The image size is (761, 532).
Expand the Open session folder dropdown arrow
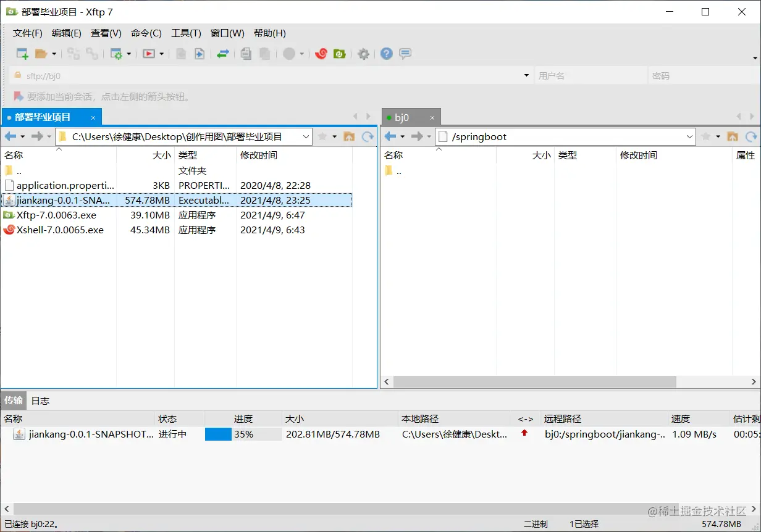point(54,54)
